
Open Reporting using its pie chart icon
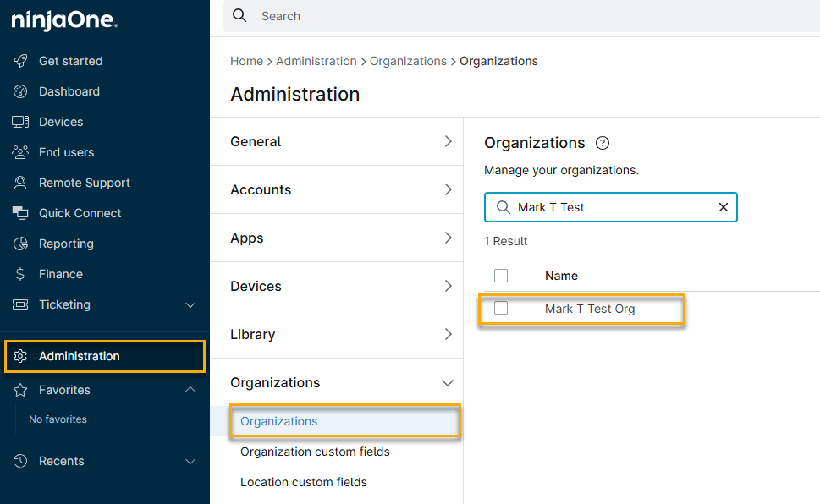coord(20,244)
